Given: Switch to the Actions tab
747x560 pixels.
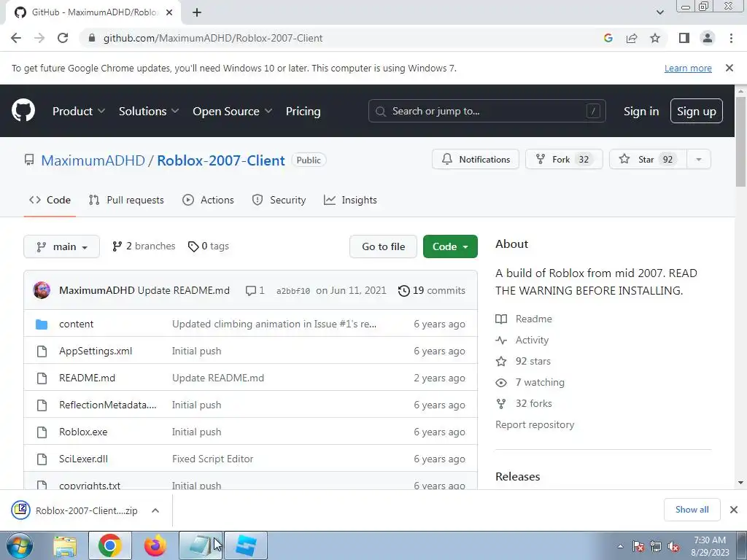Looking at the screenshot, I should tap(208, 200).
